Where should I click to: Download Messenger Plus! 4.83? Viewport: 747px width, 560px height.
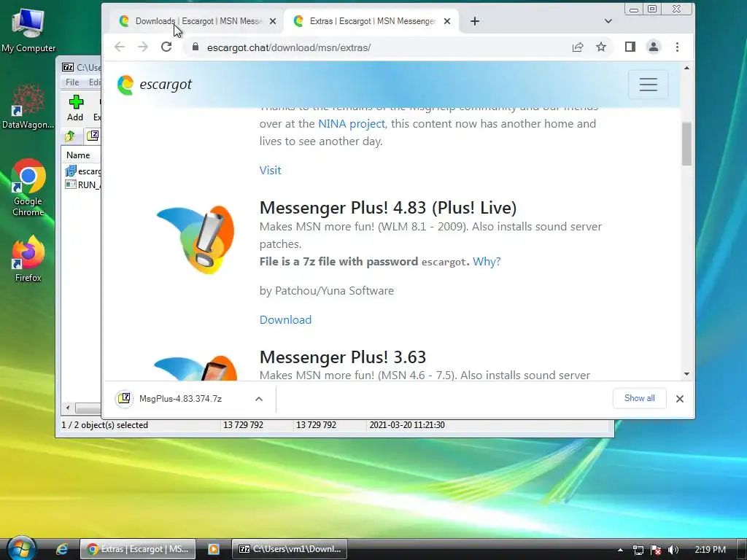(x=285, y=319)
